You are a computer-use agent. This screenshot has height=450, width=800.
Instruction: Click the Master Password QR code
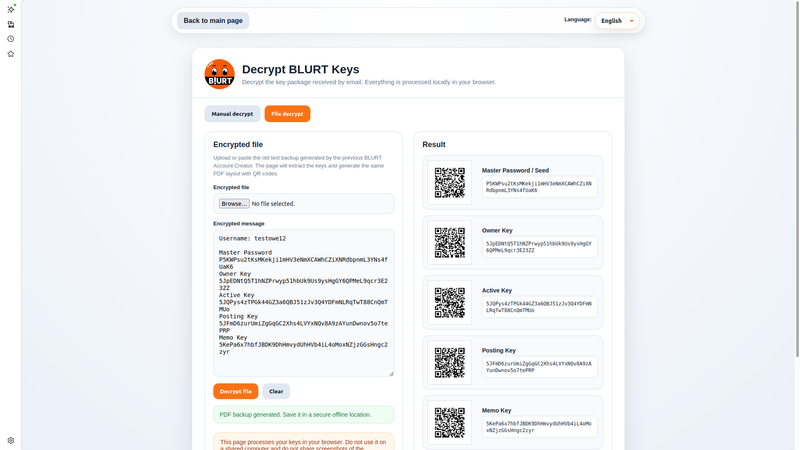(449, 183)
